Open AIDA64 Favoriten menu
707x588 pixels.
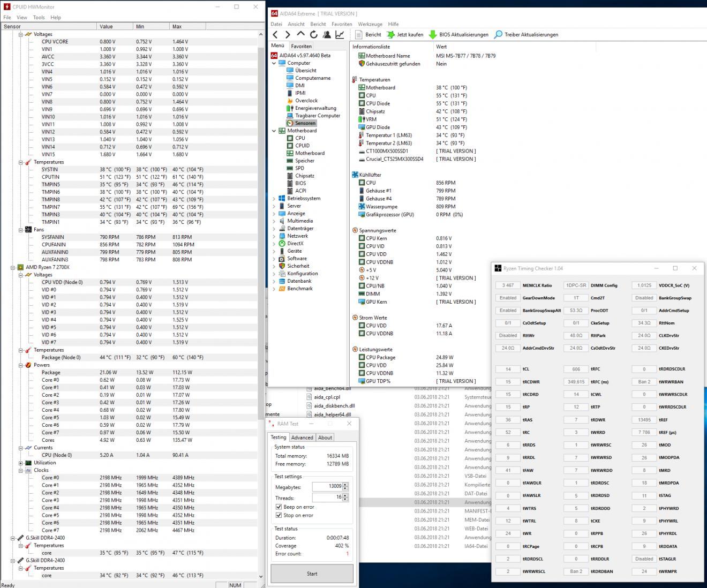coord(342,24)
